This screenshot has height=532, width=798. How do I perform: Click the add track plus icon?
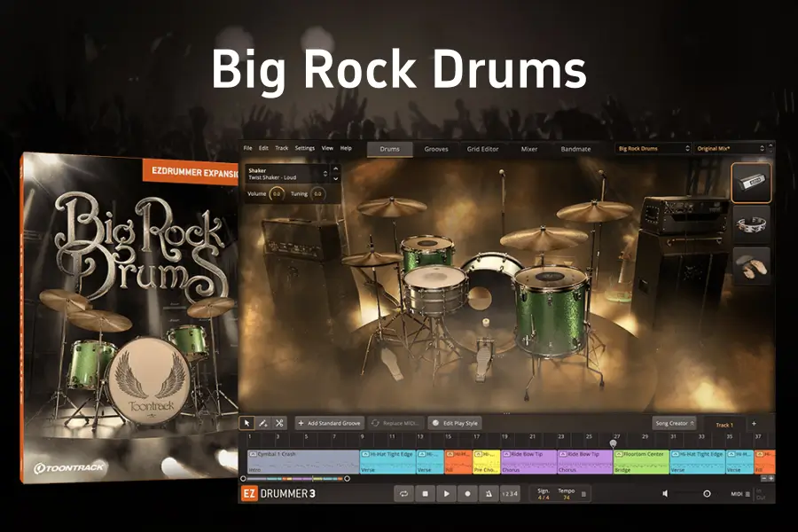754,424
